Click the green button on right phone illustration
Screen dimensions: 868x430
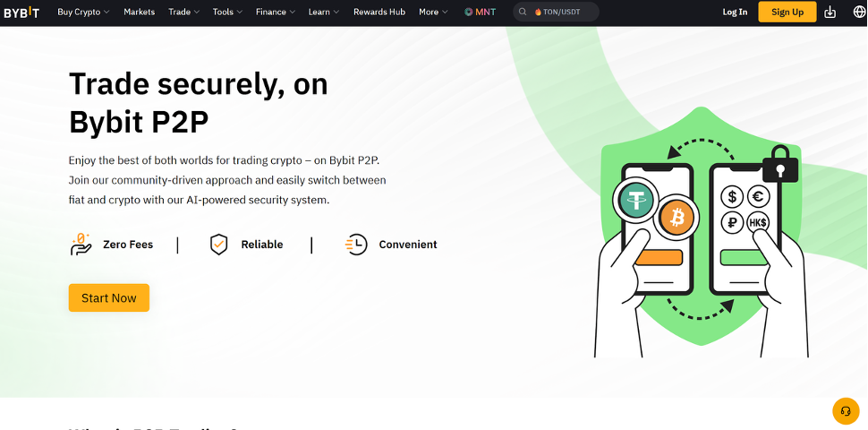click(745, 258)
